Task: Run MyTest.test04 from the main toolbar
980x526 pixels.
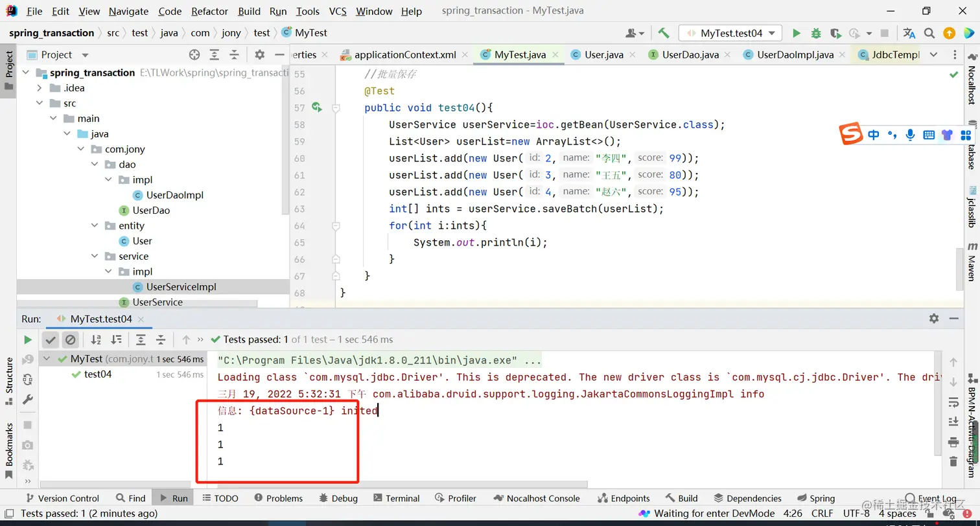Action: 797,33
